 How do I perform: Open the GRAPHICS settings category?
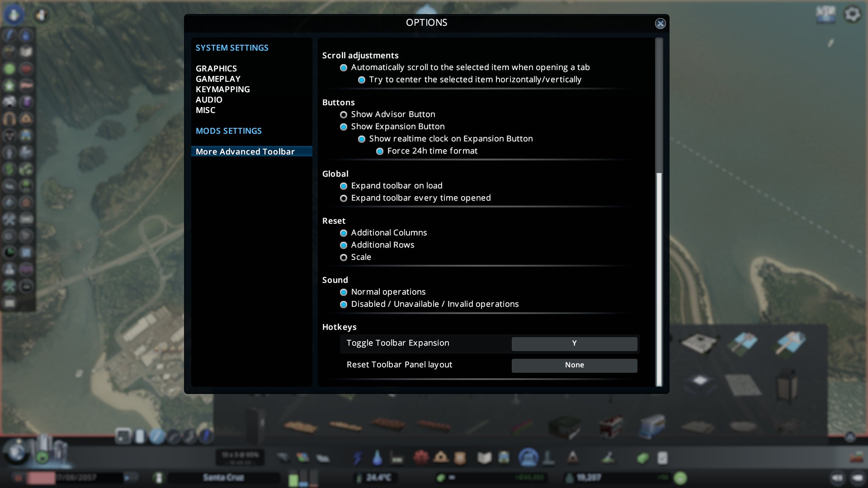point(216,68)
